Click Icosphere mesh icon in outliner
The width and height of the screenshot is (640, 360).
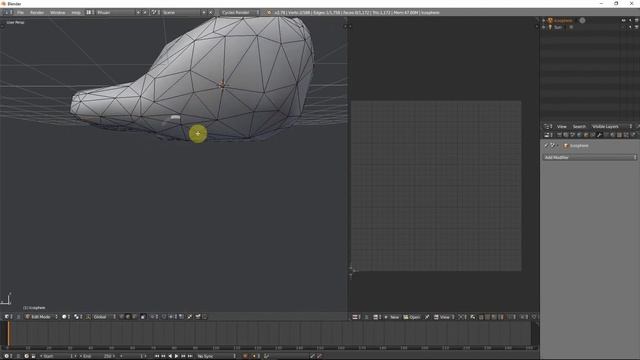550,20
